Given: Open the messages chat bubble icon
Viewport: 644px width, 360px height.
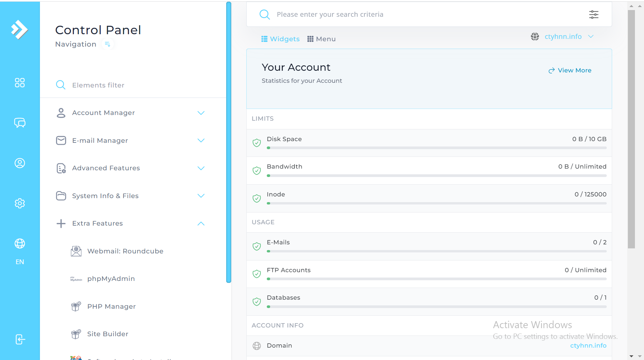Looking at the screenshot, I should [x=20, y=123].
